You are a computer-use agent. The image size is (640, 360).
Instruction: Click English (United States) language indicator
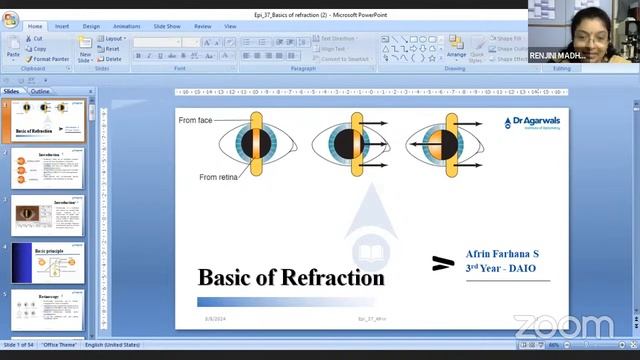click(x=112, y=345)
